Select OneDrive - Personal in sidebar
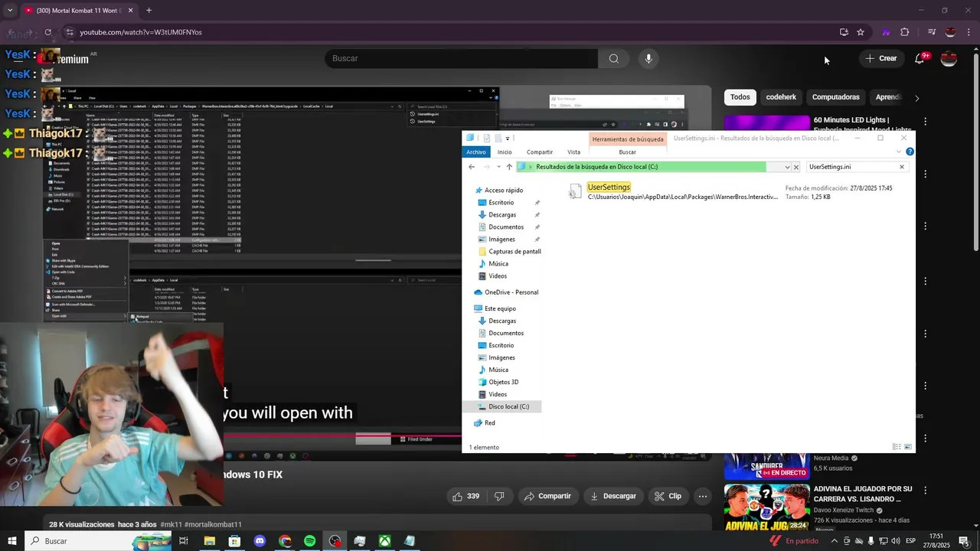This screenshot has height=551, width=980. (x=511, y=292)
